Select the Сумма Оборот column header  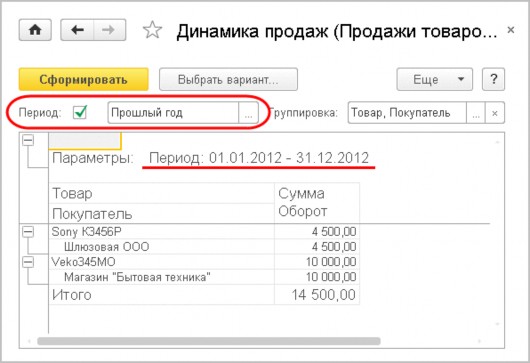(317, 203)
